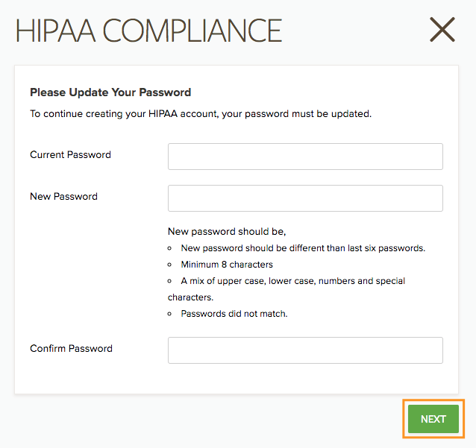Click the HIPAA COMPLIANCE title
This screenshot has width=476, height=448.
coord(149,31)
